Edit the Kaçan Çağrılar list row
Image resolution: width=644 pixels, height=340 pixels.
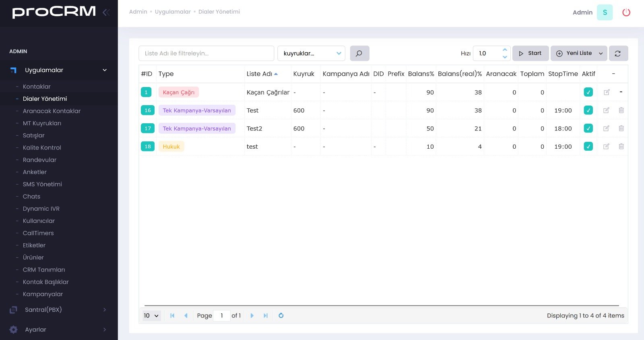(607, 92)
